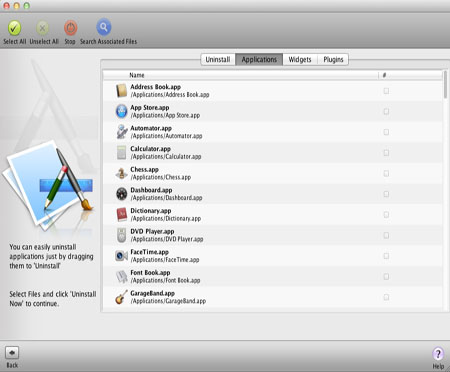This screenshot has width=450, height=372.
Task: Open the Plugins tab
Action: (x=333, y=59)
